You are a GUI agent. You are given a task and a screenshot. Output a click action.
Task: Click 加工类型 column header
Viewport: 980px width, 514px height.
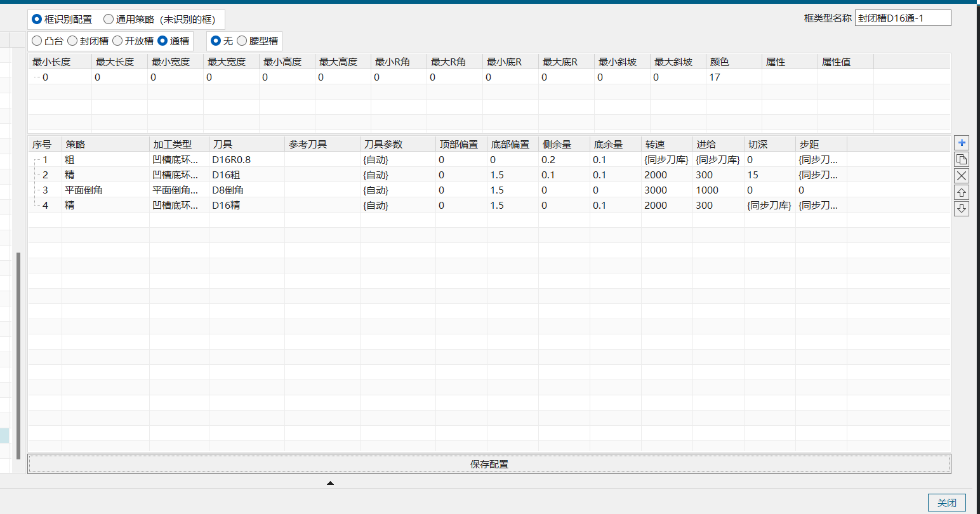(179, 144)
